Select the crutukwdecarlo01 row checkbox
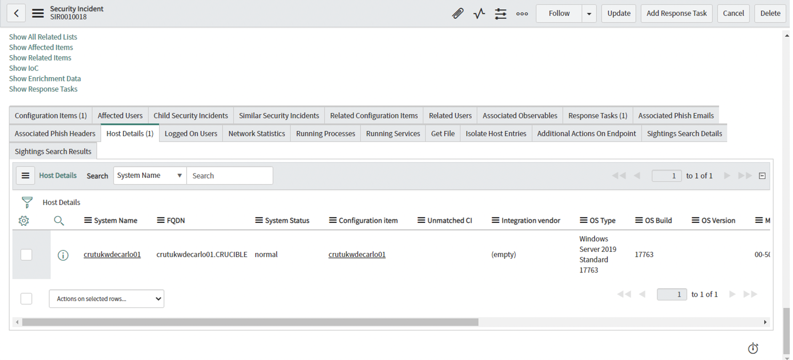793x360 pixels. [x=26, y=255]
